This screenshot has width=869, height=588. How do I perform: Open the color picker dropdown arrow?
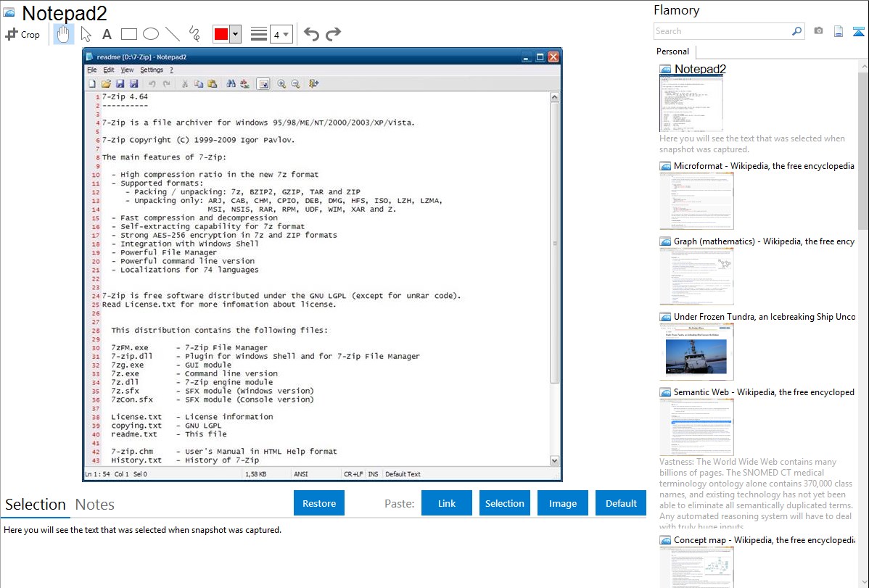pyautogui.click(x=235, y=34)
